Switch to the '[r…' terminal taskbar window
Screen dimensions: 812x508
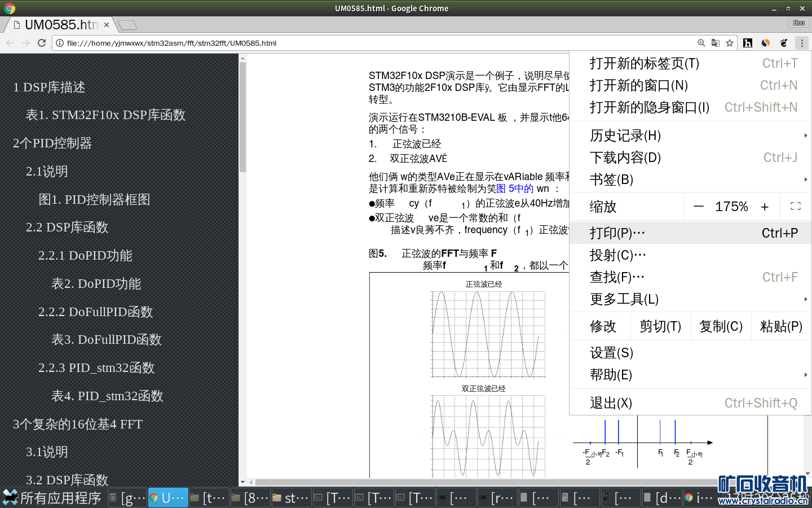click(x=497, y=498)
